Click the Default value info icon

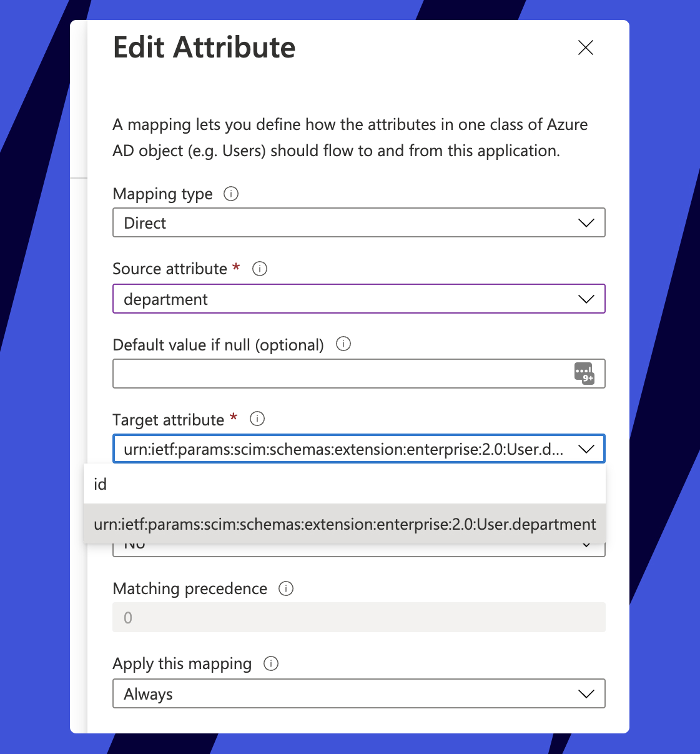click(343, 344)
